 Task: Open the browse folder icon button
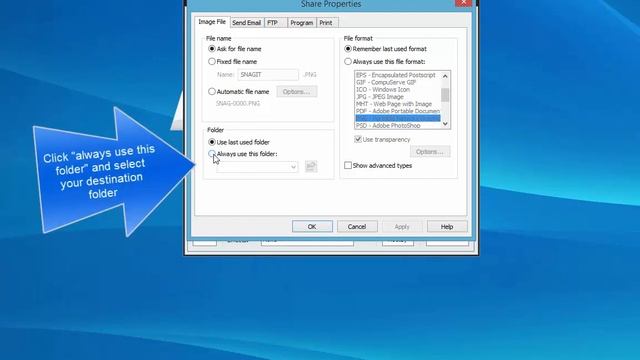[311, 166]
